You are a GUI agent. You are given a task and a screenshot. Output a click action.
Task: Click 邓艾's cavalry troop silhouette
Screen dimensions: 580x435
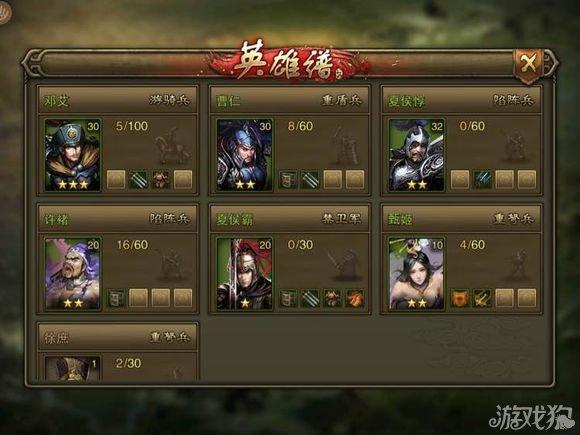[x=172, y=145]
